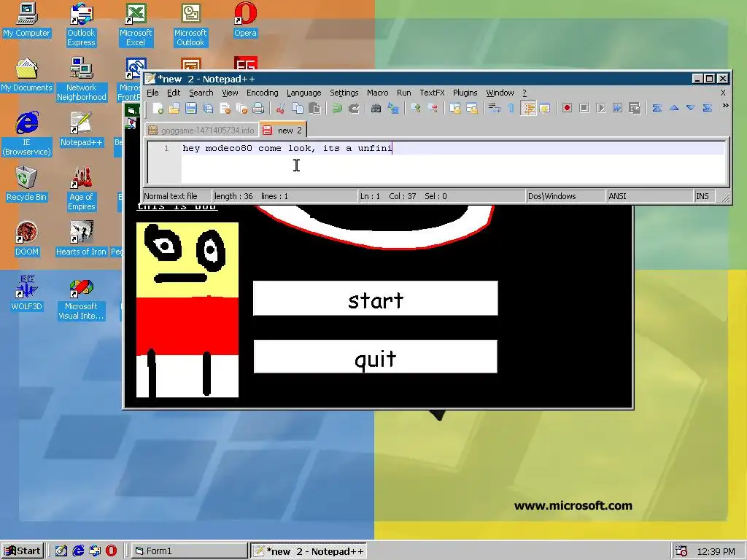Click the clock in the system tray

[716, 551]
